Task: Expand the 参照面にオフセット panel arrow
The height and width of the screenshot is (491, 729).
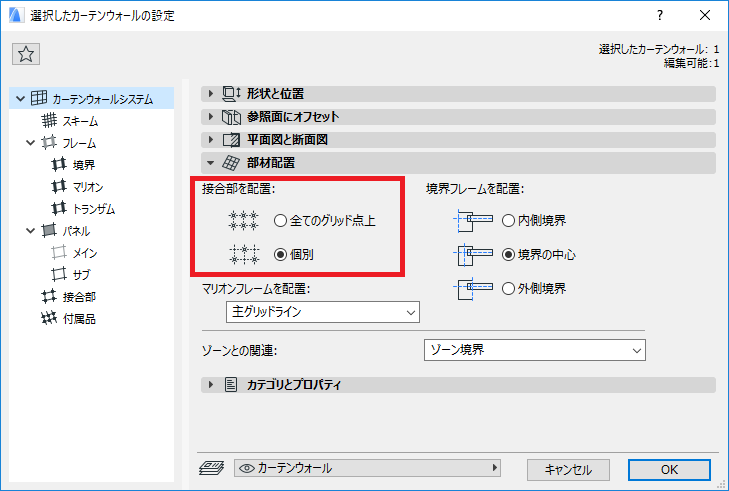Action: [x=211, y=117]
